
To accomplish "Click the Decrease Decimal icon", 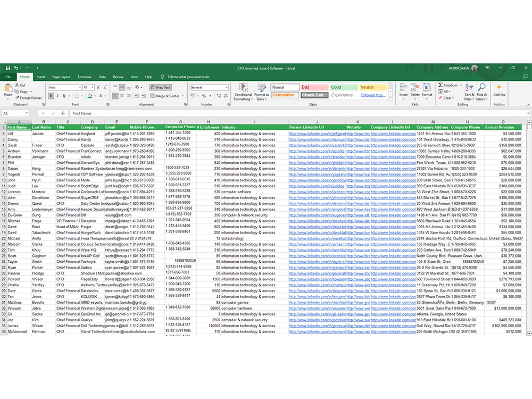I will (226, 96).
